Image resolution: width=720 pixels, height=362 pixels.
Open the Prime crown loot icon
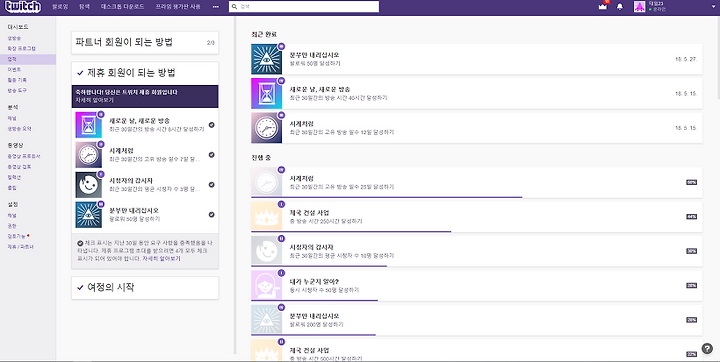[603, 7]
